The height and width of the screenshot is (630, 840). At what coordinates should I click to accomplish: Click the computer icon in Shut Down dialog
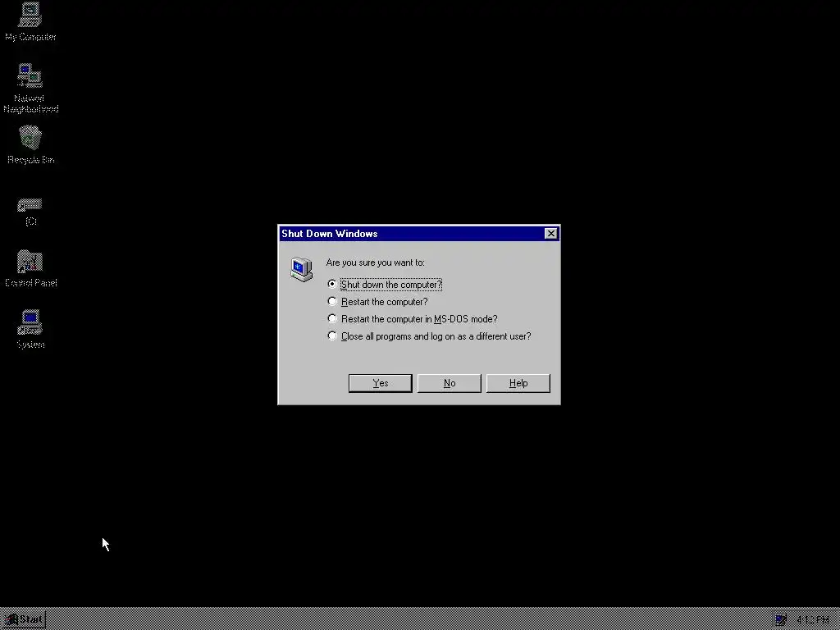pos(302,269)
